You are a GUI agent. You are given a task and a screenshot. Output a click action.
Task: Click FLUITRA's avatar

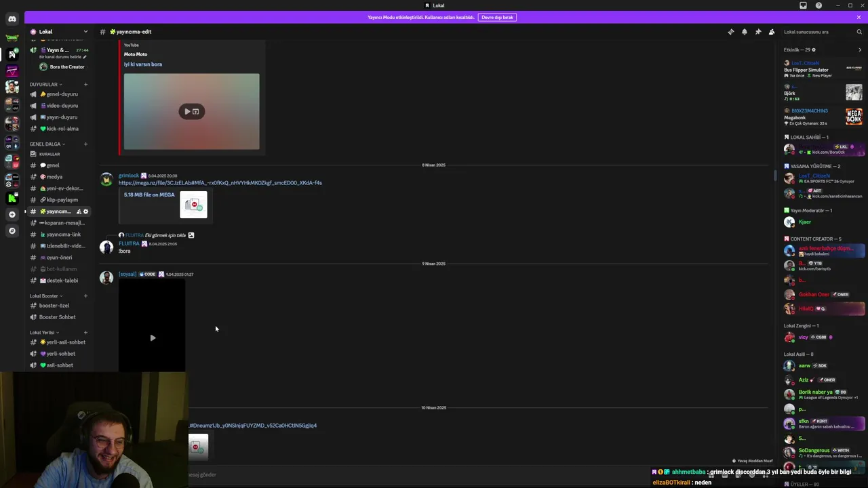[106, 247]
